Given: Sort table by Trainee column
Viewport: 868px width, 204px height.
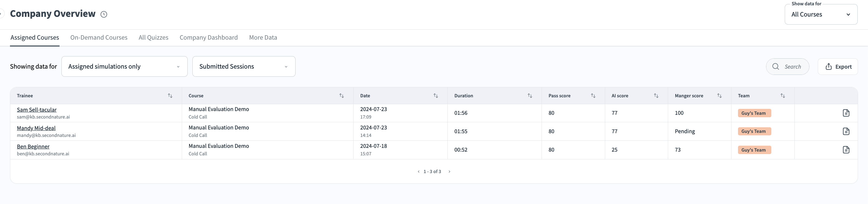Looking at the screenshot, I should (x=170, y=96).
